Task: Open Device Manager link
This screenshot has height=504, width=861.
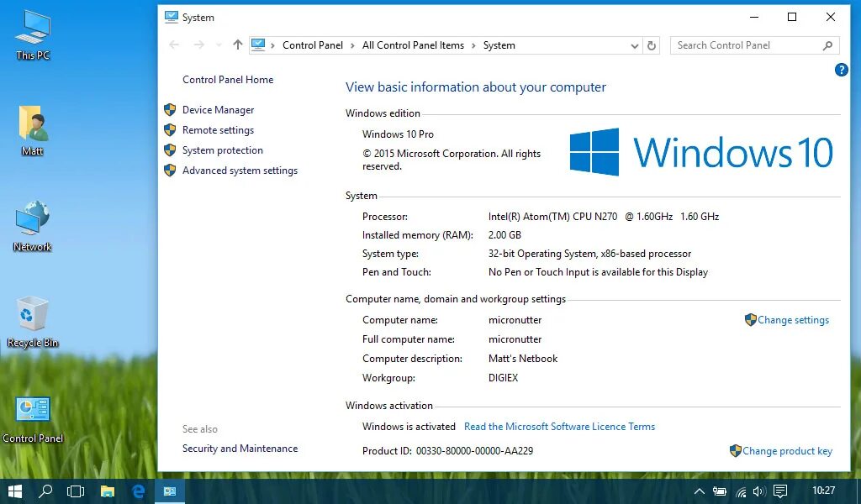Action: (218, 110)
